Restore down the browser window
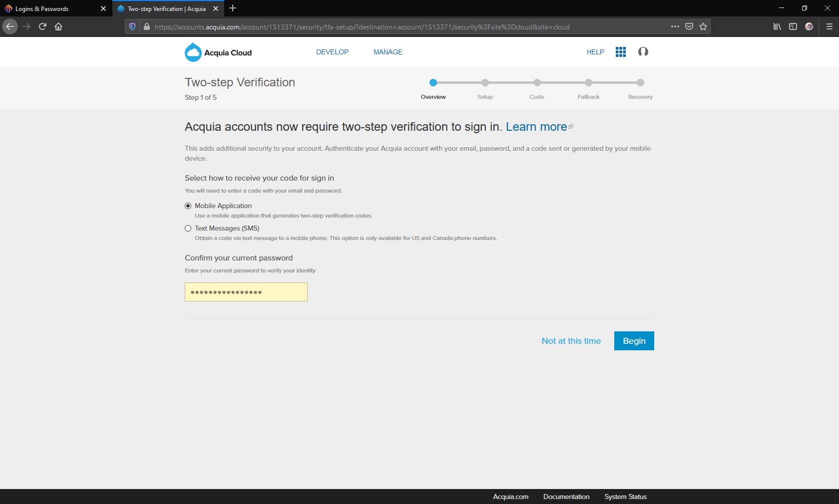Viewport: 839px width, 504px height. [x=805, y=8]
